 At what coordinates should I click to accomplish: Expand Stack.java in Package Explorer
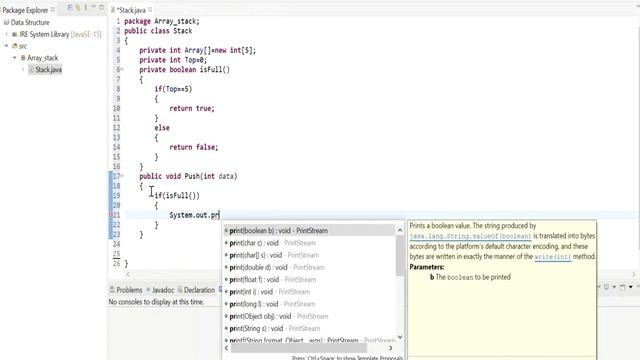[23, 70]
